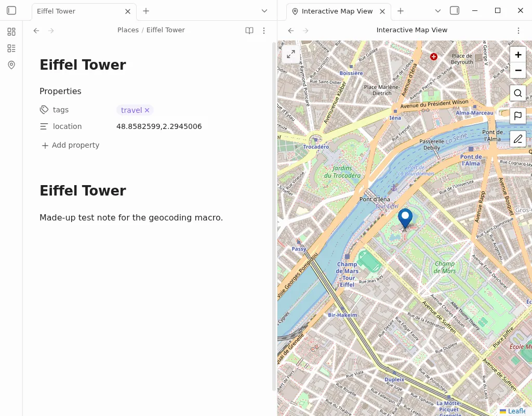
Task: Click the travel tag pill
Action: click(131, 110)
